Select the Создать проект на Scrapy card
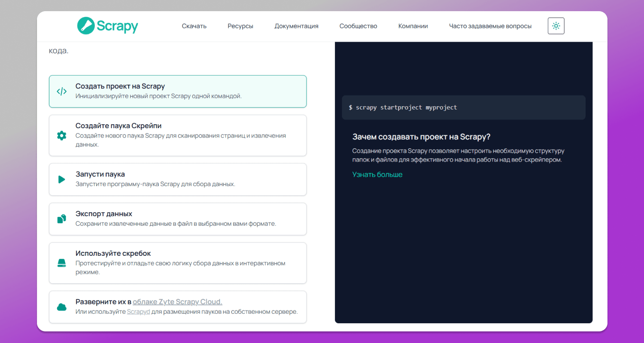This screenshot has width=644, height=343. pyautogui.click(x=178, y=91)
